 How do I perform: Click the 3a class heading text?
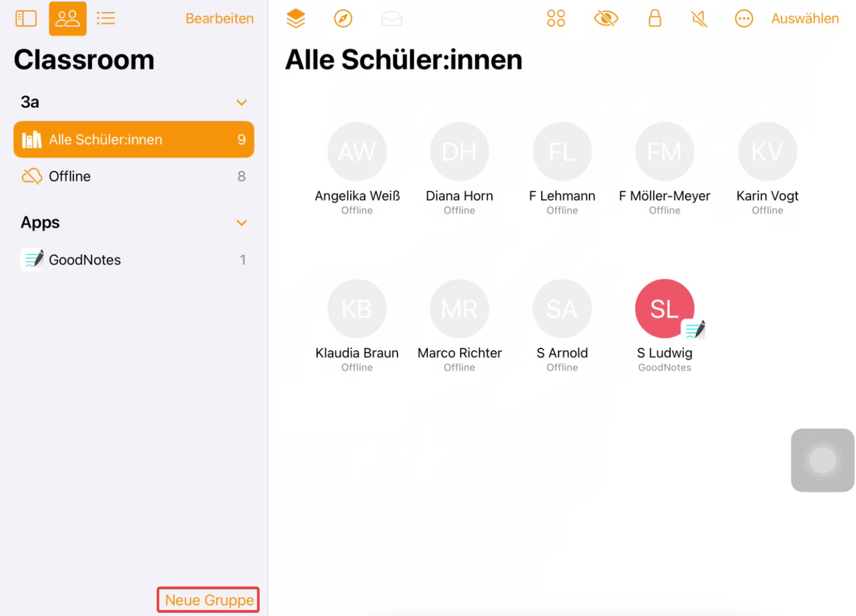click(30, 102)
